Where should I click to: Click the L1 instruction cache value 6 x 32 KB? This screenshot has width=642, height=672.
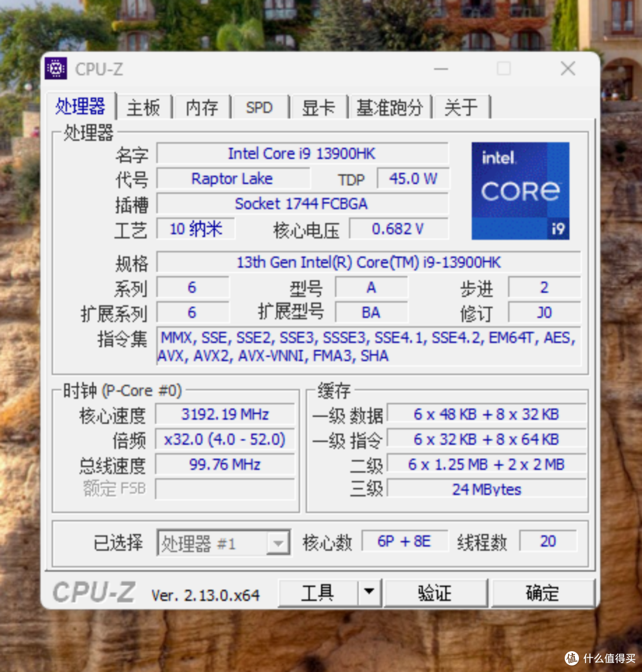click(x=486, y=439)
